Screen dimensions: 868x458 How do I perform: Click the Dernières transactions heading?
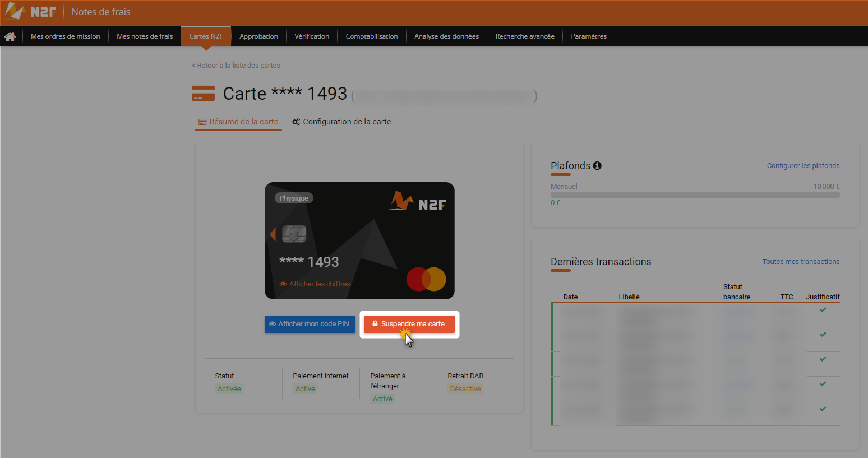coord(601,262)
